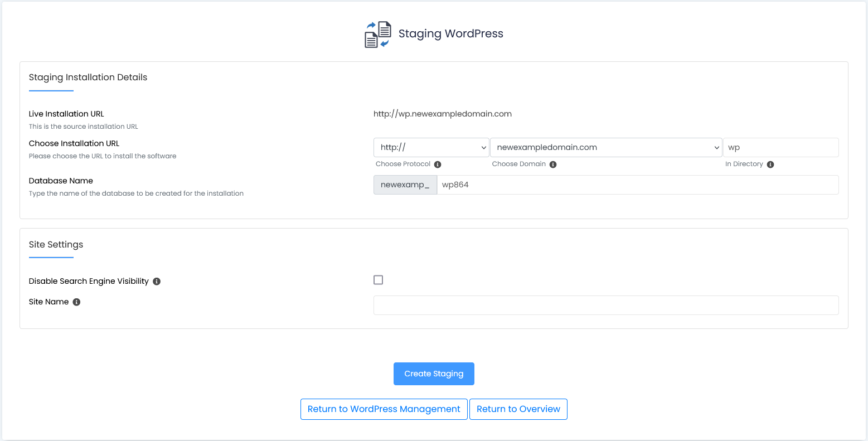Click the Choose Domain caption
The width and height of the screenshot is (868, 441).
[x=519, y=164]
